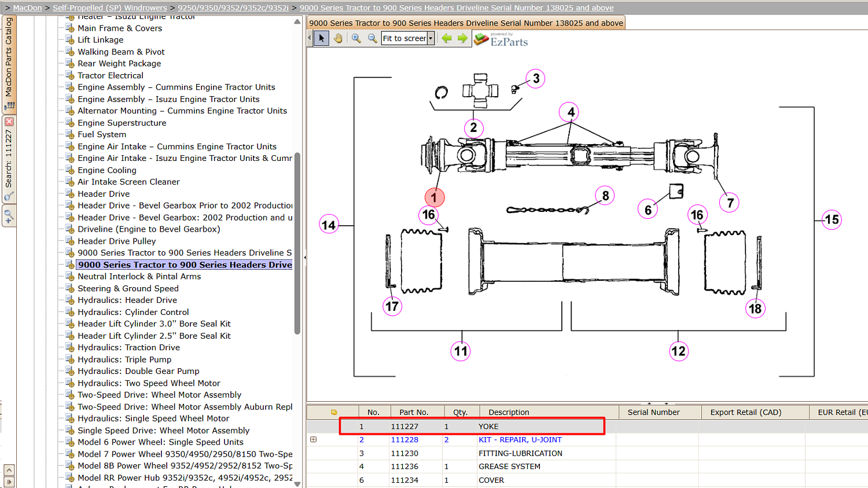Click the Header Drive Pulley page icon
Image resolution: width=868 pixels, height=488 pixels.
click(x=70, y=241)
